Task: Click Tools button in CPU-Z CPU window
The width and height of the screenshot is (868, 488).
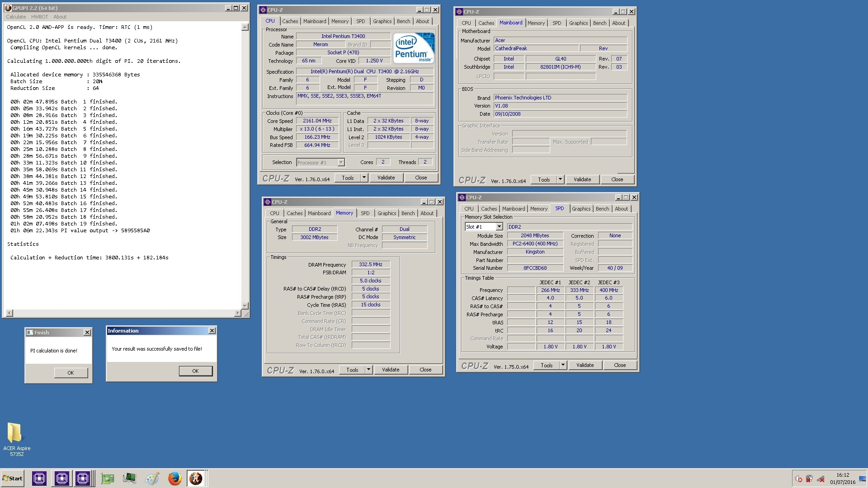Action: pos(348,178)
